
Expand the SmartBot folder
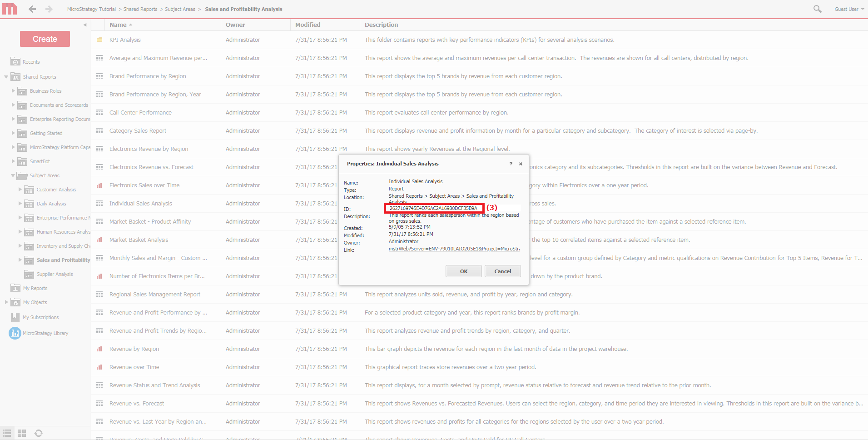[13, 161]
